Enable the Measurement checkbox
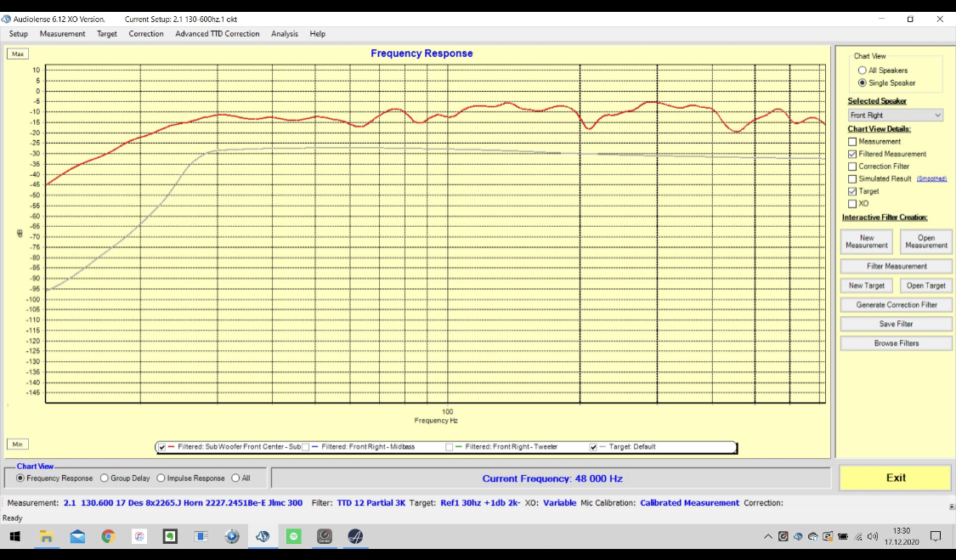Screen dimensions: 956x560 (852, 142)
